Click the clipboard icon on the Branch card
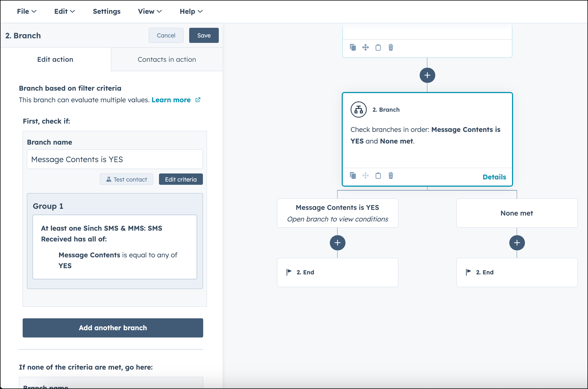588x389 pixels. (378, 176)
